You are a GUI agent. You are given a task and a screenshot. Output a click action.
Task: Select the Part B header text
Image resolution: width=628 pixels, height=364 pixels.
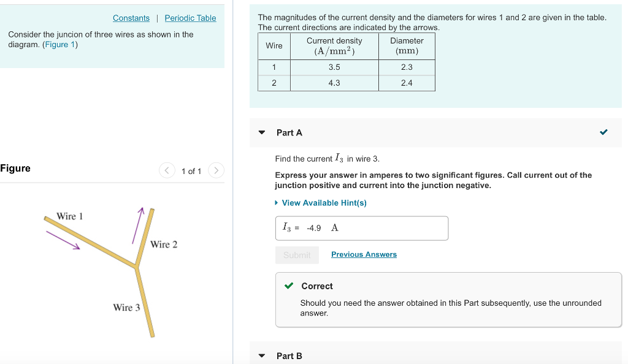pos(289,355)
